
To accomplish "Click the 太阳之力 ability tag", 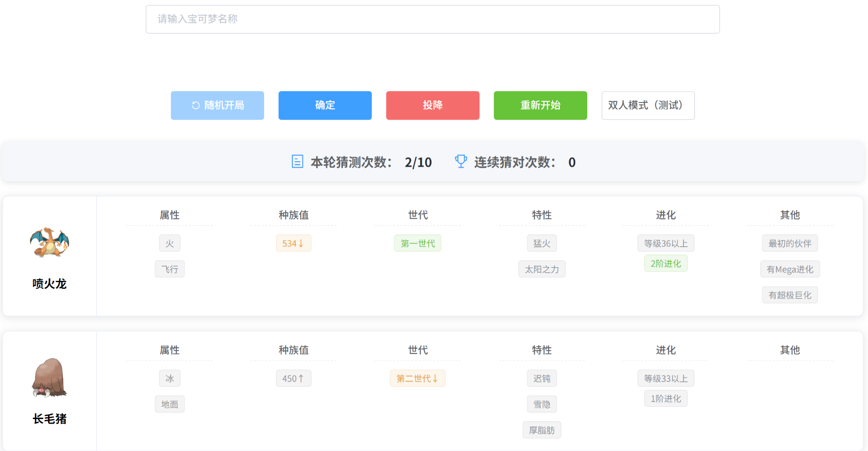I will pos(542,269).
